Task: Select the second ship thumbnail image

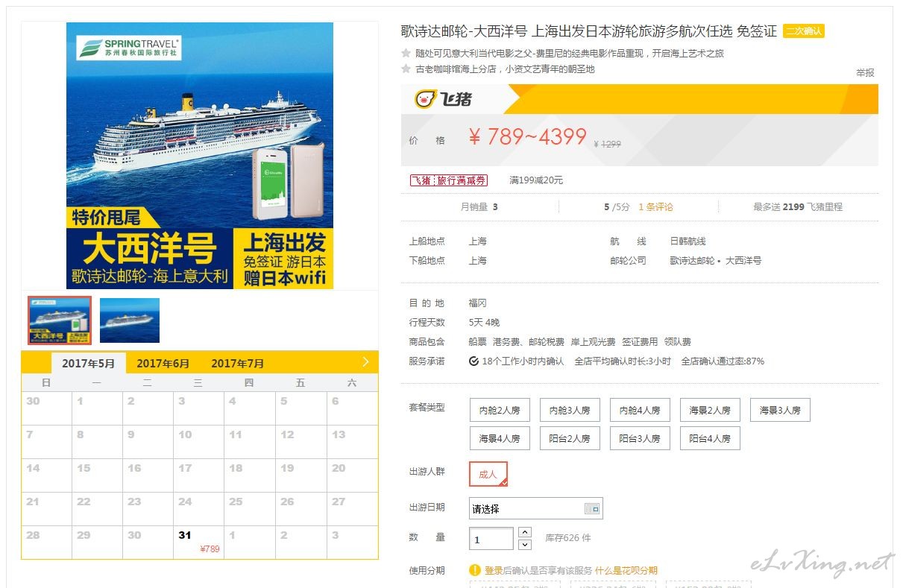Action: click(130, 320)
